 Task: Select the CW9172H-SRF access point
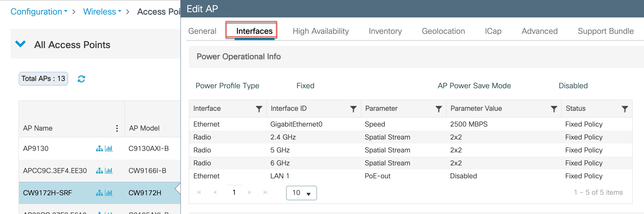click(47, 193)
